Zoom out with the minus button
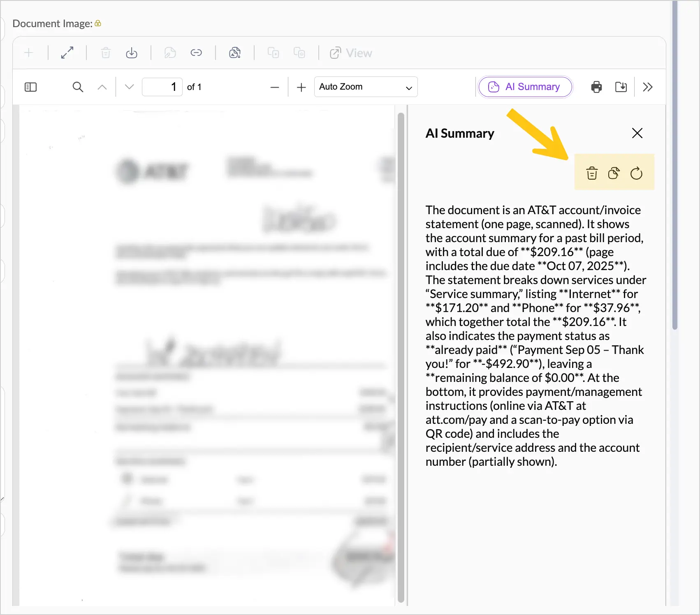 275,87
